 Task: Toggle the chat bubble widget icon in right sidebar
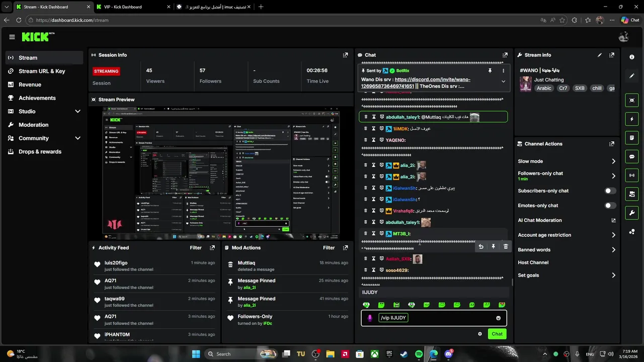(x=632, y=156)
